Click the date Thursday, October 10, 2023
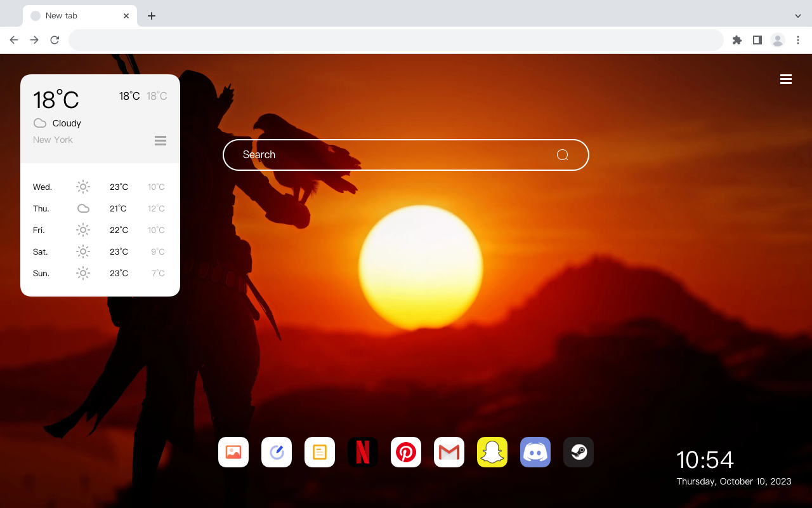 pos(734,481)
